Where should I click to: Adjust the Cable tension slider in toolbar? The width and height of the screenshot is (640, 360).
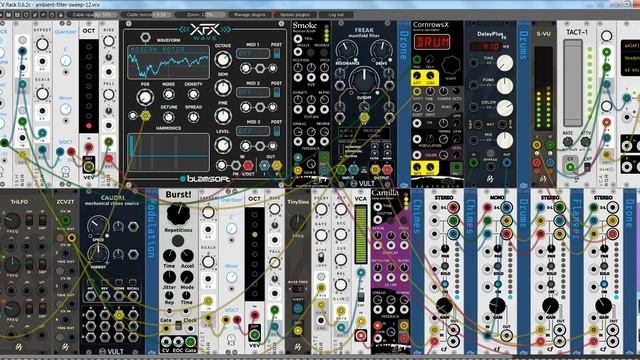point(146,14)
